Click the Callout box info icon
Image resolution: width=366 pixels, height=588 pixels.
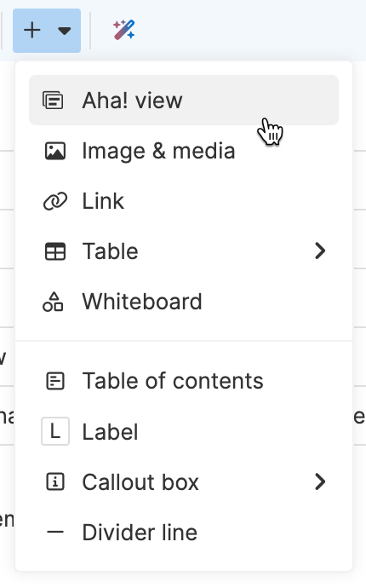pos(55,481)
